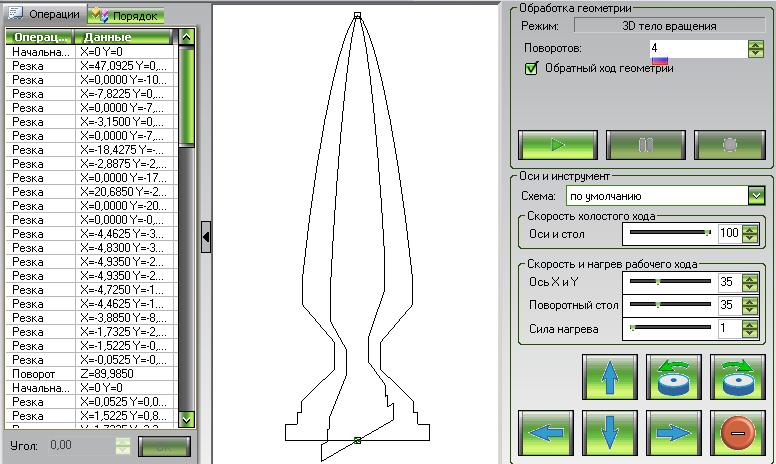Click the green button next to Угол

tap(164, 446)
